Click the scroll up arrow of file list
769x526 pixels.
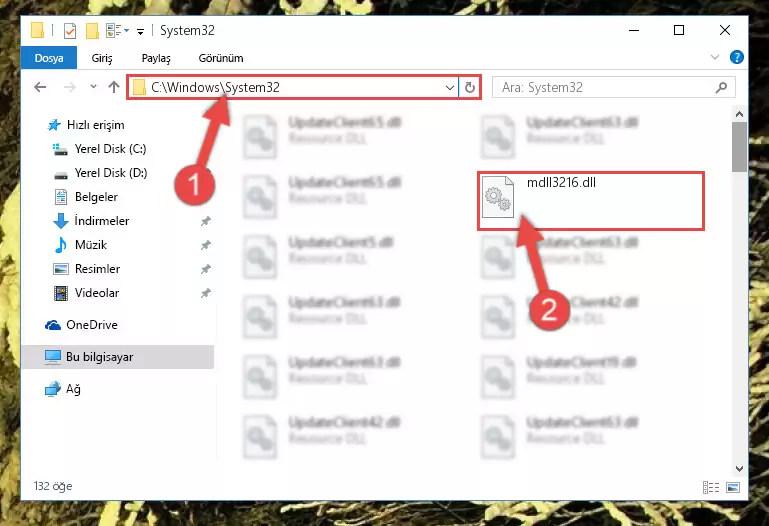pos(739,114)
